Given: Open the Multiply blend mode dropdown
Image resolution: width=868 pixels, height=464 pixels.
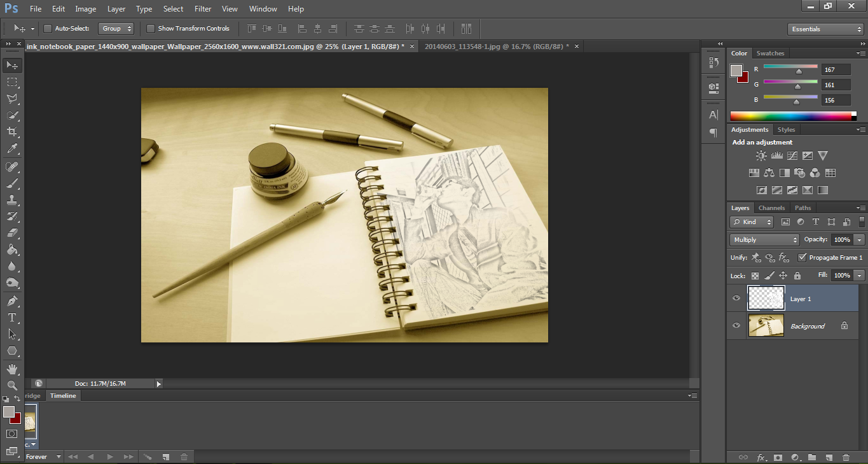Looking at the screenshot, I should pyautogui.click(x=764, y=240).
